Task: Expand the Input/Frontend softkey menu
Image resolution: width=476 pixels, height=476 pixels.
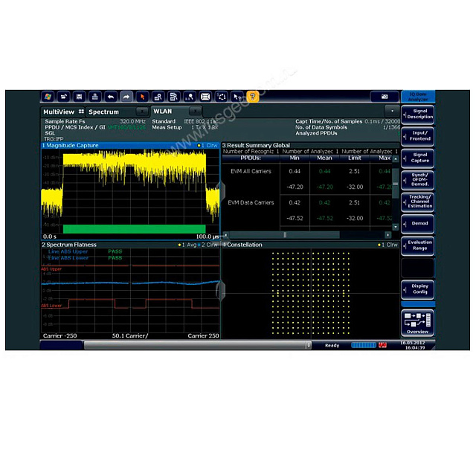Action: coord(419,135)
